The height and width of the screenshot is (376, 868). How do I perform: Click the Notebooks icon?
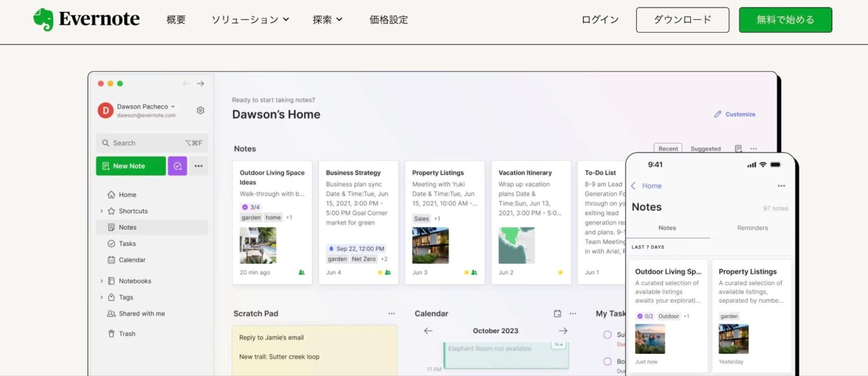(111, 281)
